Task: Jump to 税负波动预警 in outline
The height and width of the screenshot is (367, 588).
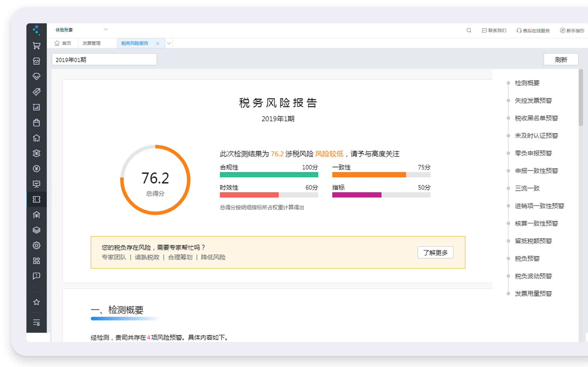Action: pos(533,276)
